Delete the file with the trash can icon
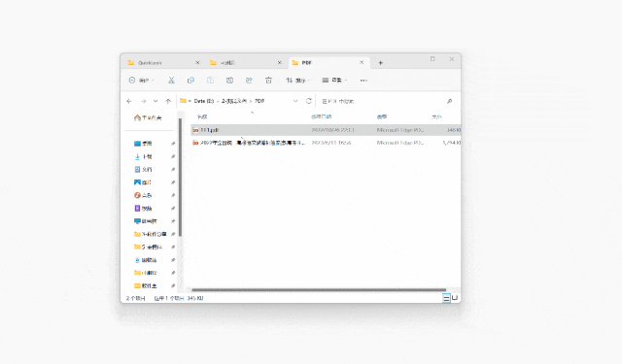The image size is (622, 364). [268, 81]
